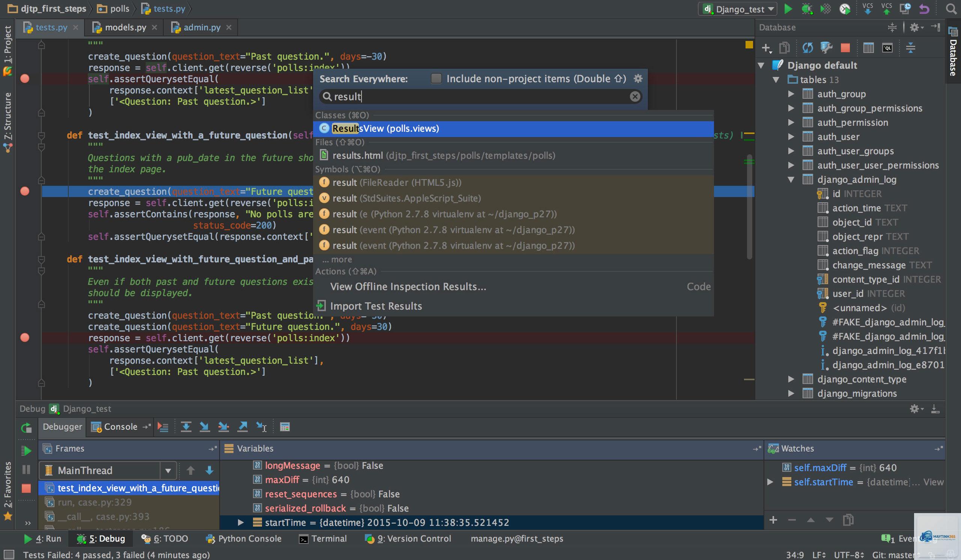Open the Evaluate Expression calculator icon

click(285, 427)
